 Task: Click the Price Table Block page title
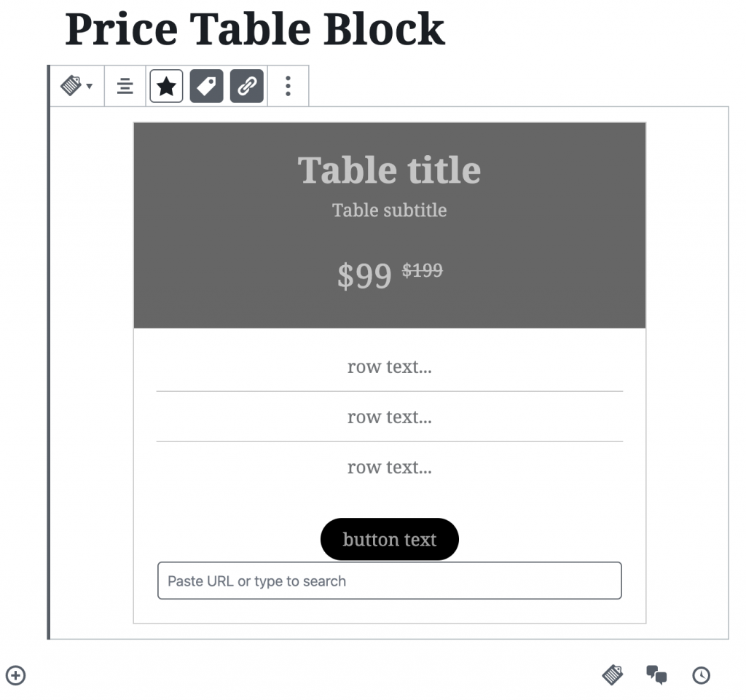point(255,29)
